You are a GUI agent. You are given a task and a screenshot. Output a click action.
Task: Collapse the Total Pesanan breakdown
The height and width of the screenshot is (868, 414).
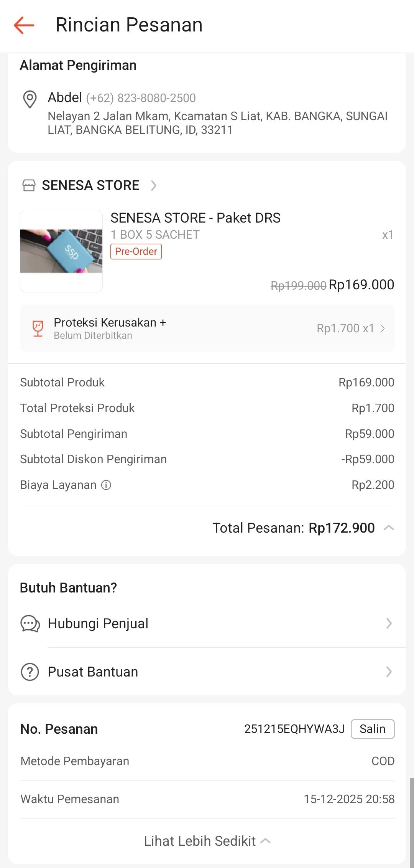389,528
